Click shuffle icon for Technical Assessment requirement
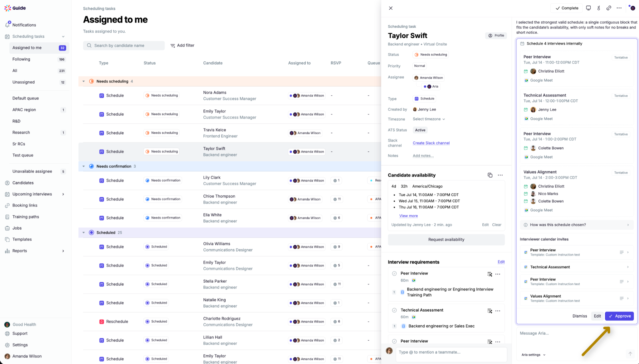The height and width of the screenshot is (364, 639). pyautogui.click(x=490, y=311)
